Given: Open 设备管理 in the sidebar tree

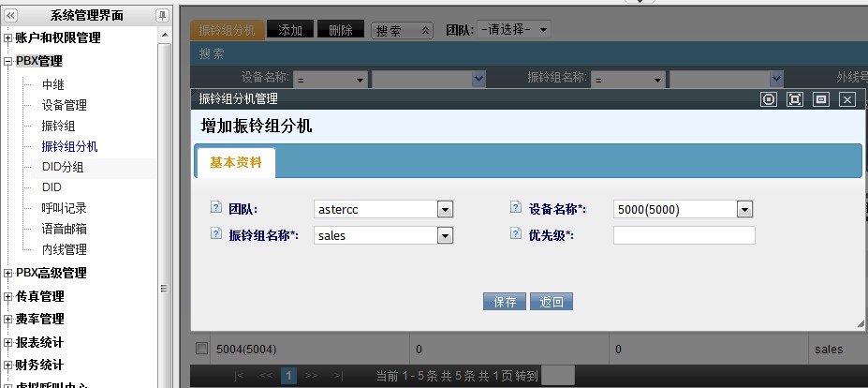Looking at the screenshot, I should coord(64,105).
